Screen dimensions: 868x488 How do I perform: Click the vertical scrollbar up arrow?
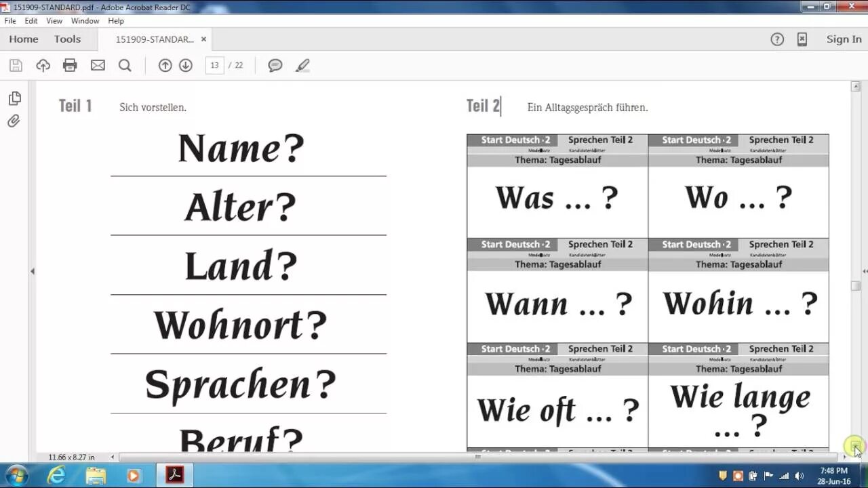[856, 87]
